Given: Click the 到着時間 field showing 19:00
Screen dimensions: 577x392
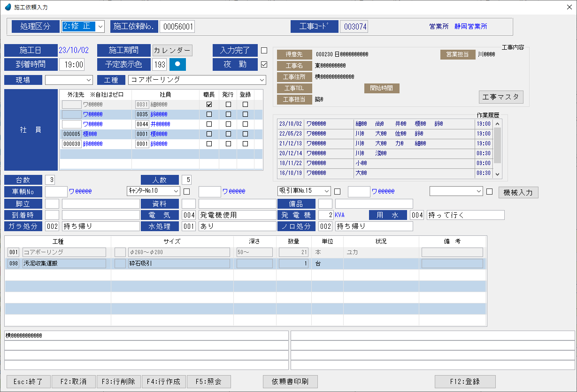Looking at the screenshot, I should [x=72, y=64].
